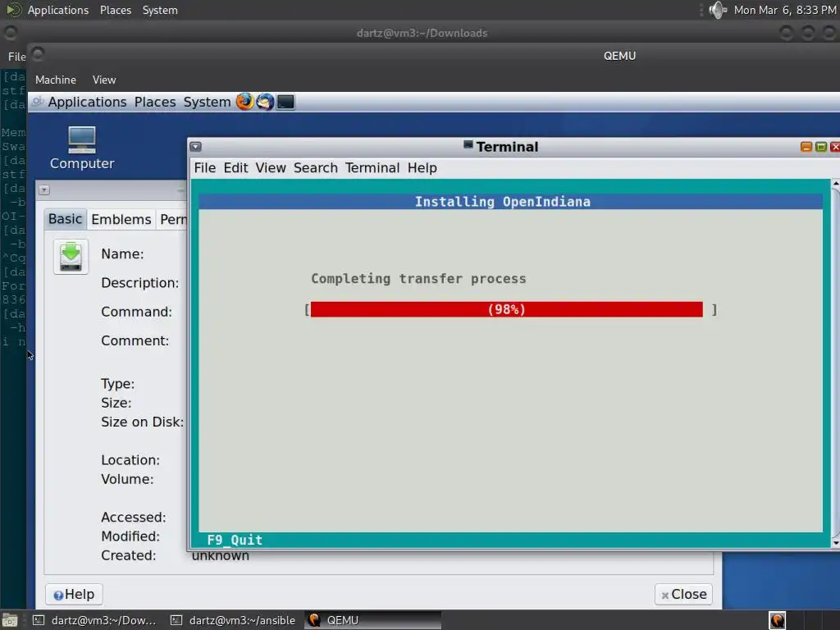
Task: Open the guest Applications menu
Action: [x=87, y=102]
